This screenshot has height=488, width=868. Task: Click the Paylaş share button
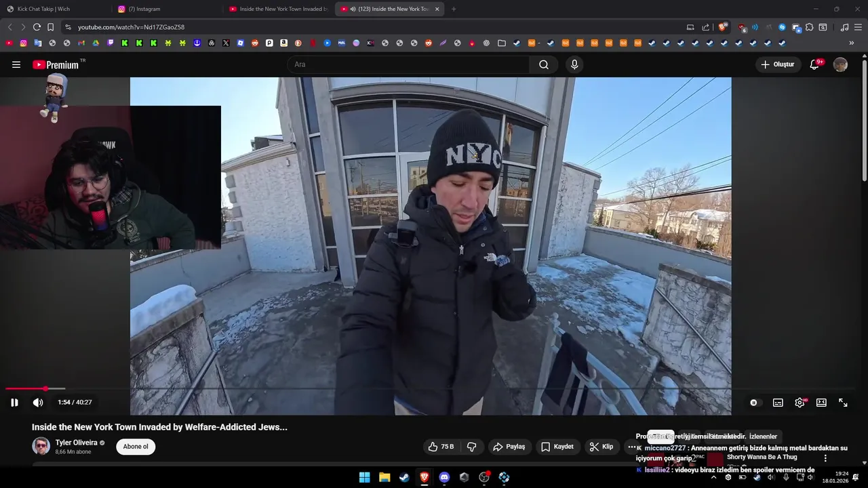(x=509, y=447)
